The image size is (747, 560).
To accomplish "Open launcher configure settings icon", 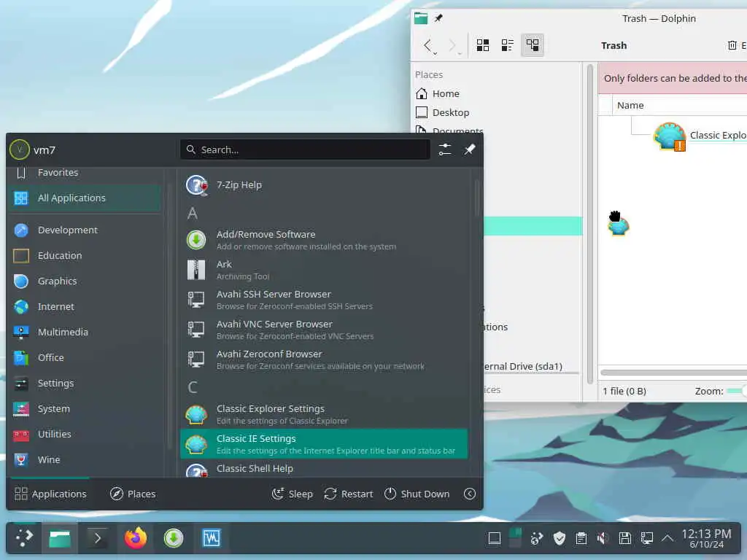I will pyautogui.click(x=445, y=149).
